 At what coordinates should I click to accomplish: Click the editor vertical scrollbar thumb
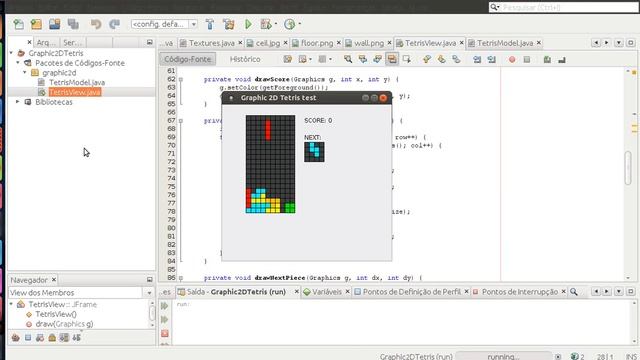tap(628, 167)
